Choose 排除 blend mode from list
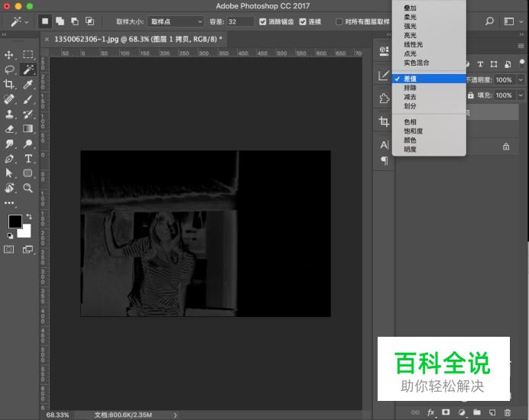The image size is (529, 420). pos(411,88)
